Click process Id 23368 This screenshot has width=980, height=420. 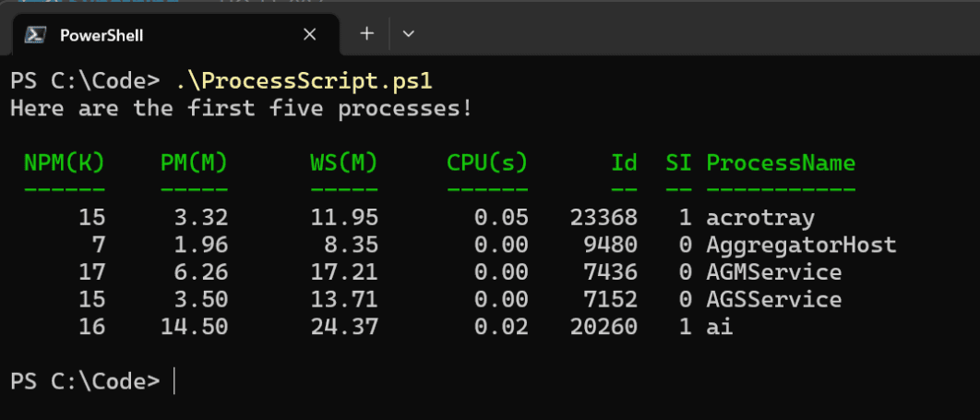point(604,218)
